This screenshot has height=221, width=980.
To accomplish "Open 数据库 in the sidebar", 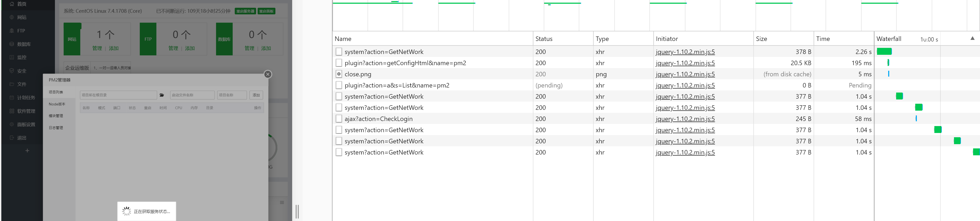I will (24, 44).
